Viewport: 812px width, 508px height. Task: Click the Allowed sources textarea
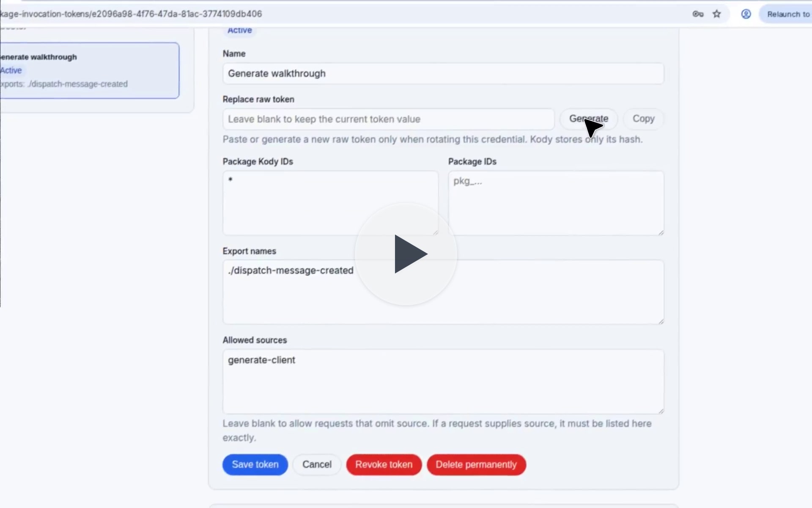pyautogui.click(x=443, y=381)
